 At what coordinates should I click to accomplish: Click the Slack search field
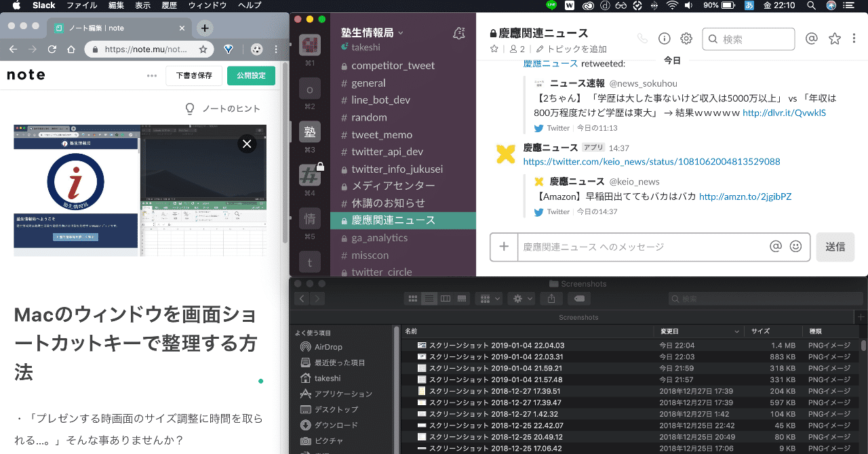748,39
